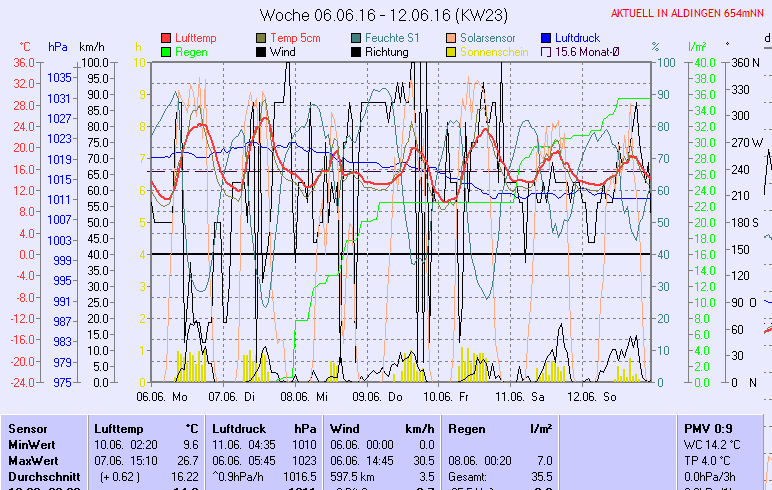The height and width of the screenshot is (490, 772).
Task: Select the 09.06. Do date label
Action: coord(381,396)
